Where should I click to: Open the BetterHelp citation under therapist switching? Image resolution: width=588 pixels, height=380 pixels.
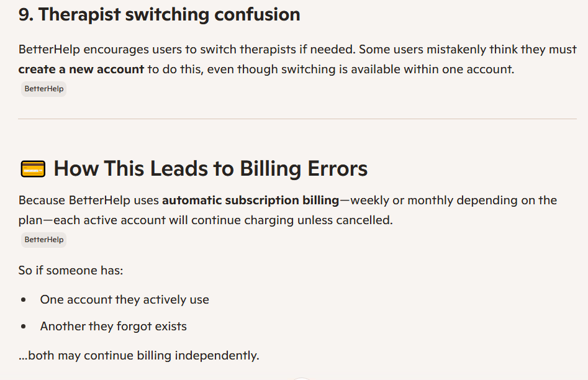click(43, 89)
